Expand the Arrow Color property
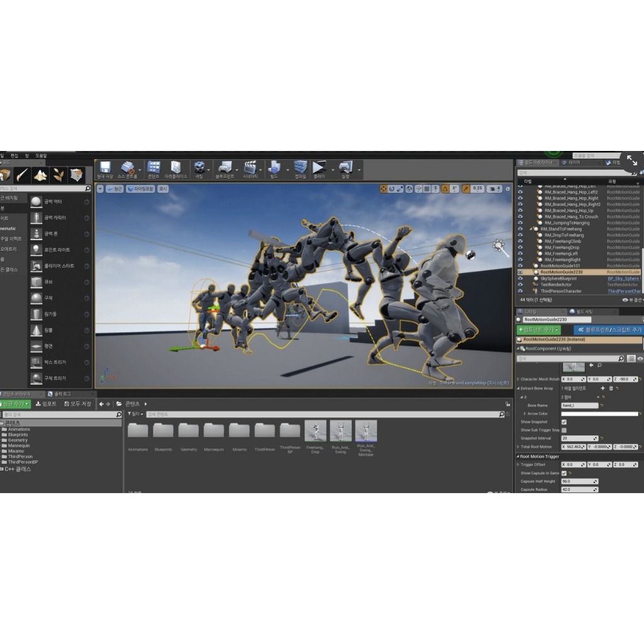Image resolution: width=644 pixels, height=644 pixels. click(x=525, y=414)
